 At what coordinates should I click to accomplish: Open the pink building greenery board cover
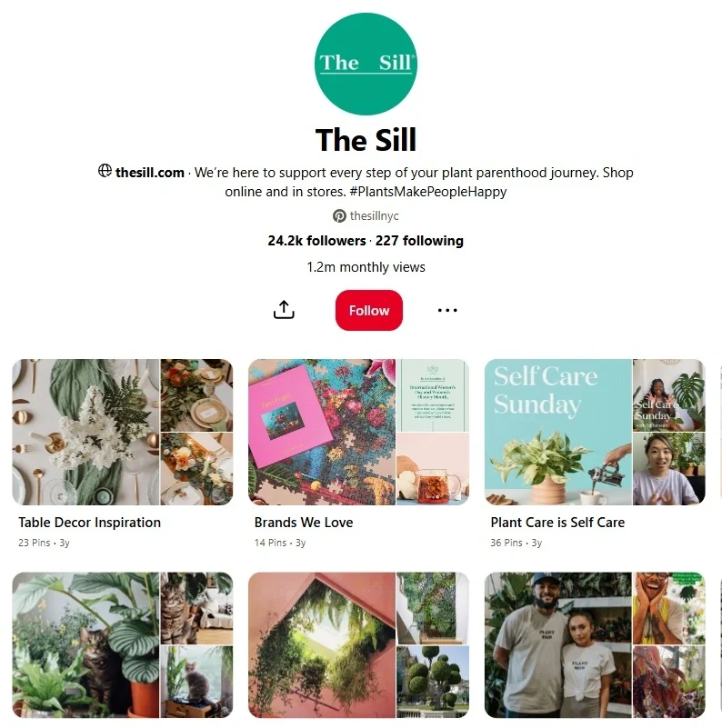(358, 645)
